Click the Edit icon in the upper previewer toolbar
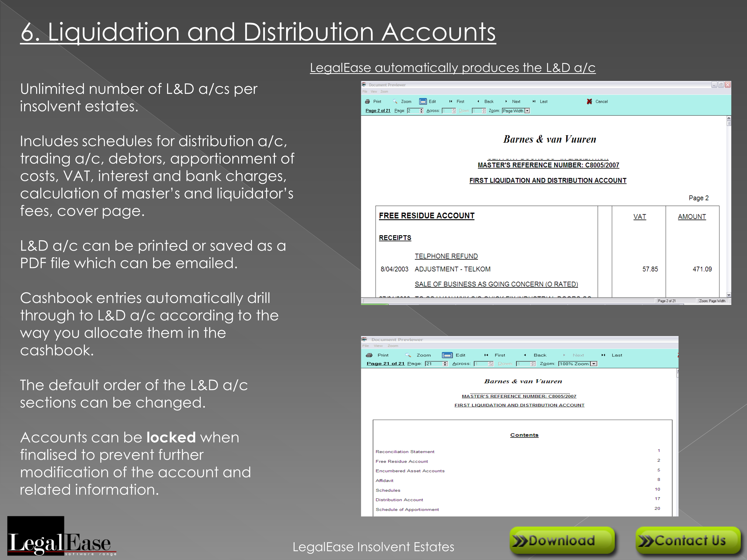Screen dimensions: 747x560 click(x=423, y=101)
